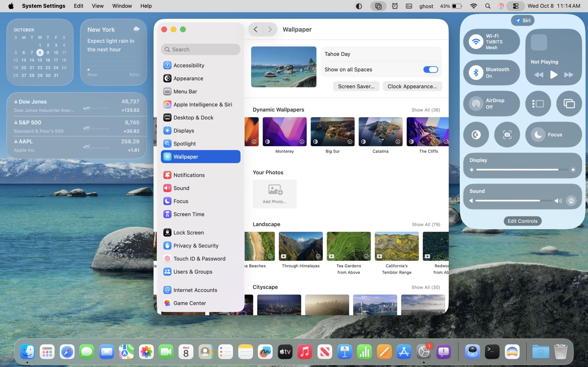This screenshot has height=367, width=588.
Task: Click the AirPlay audio icon beside Sound slider
Action: 571,201
